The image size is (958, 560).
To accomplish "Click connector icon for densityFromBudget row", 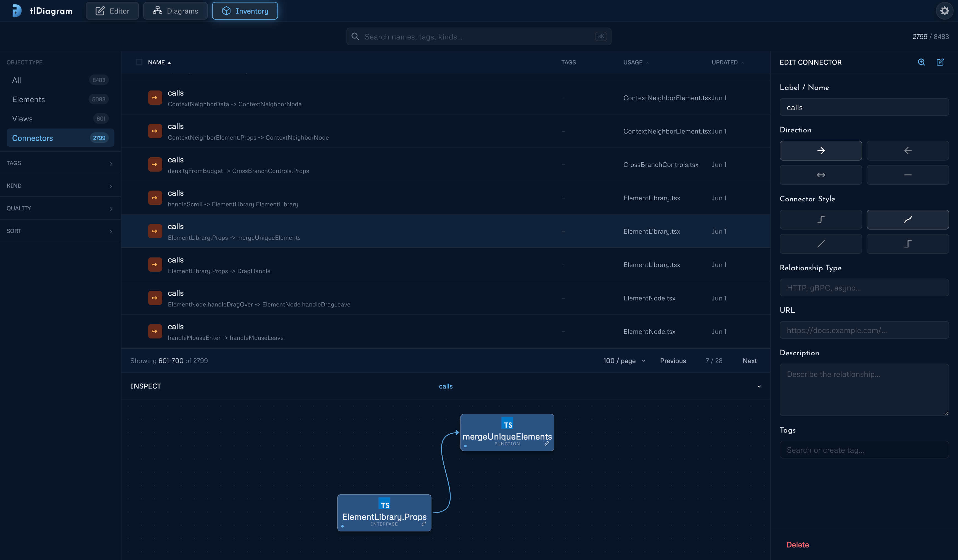I will pyautogui.click(x=155, y=164).
